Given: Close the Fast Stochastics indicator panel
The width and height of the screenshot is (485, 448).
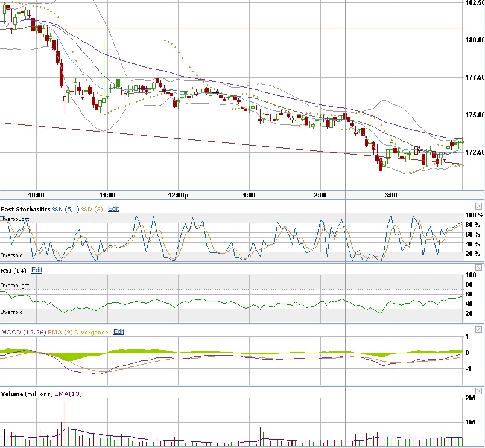Looking at the screenshot, I should click(x=478, y=206).
